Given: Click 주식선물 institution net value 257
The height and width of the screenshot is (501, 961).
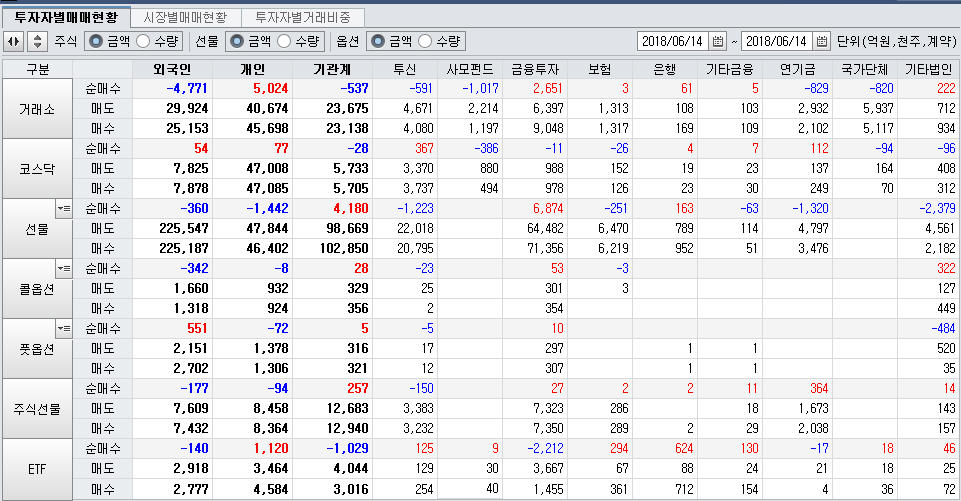Looking at the screenshot, I should click(357, 389).
